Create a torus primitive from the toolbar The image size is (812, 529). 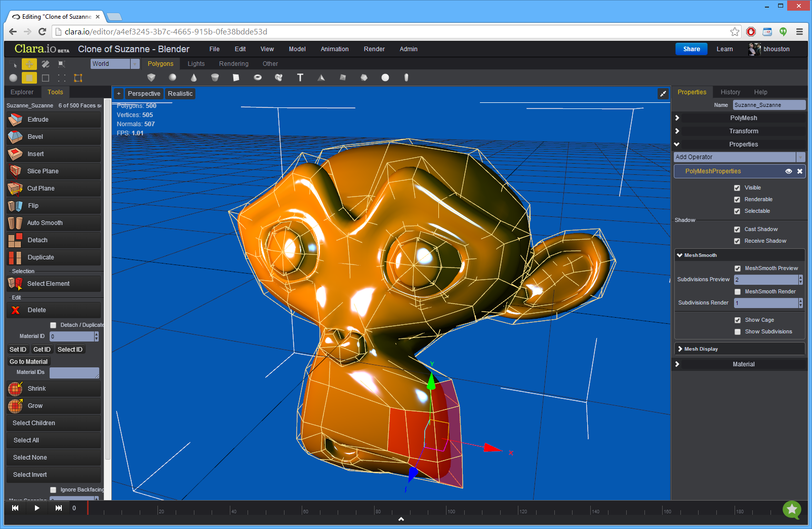[258, 78]
